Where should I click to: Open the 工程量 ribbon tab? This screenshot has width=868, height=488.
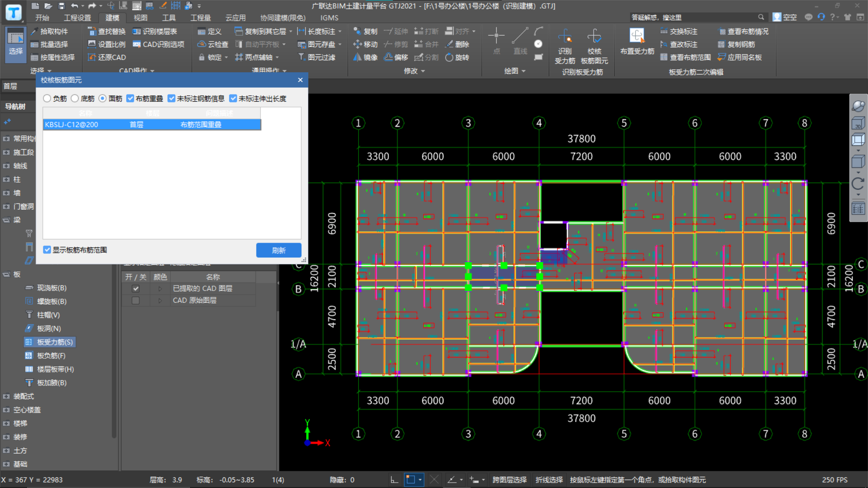pyautogui.click(x=201, y=18)
